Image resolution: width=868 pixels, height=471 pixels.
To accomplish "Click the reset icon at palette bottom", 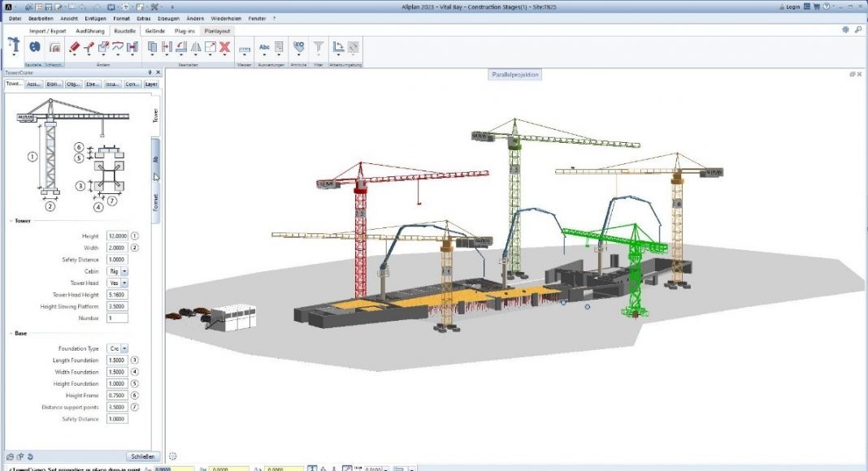I will point(30,456).
